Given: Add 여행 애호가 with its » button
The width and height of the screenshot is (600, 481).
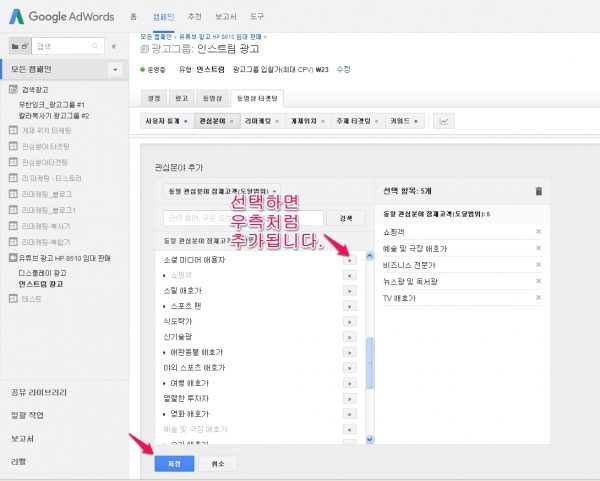Looking at the screenshot, I should pyautogui.click(x=349, y=383).
